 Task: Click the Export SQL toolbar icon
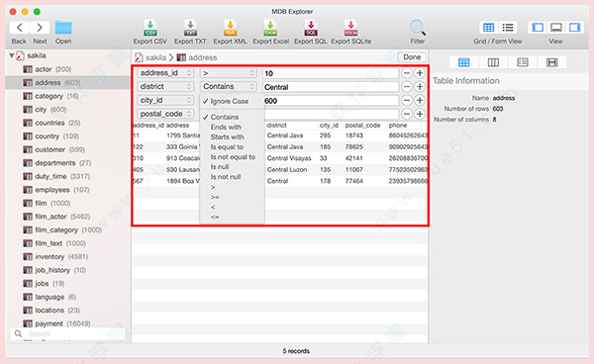click(x=311, y=28)
